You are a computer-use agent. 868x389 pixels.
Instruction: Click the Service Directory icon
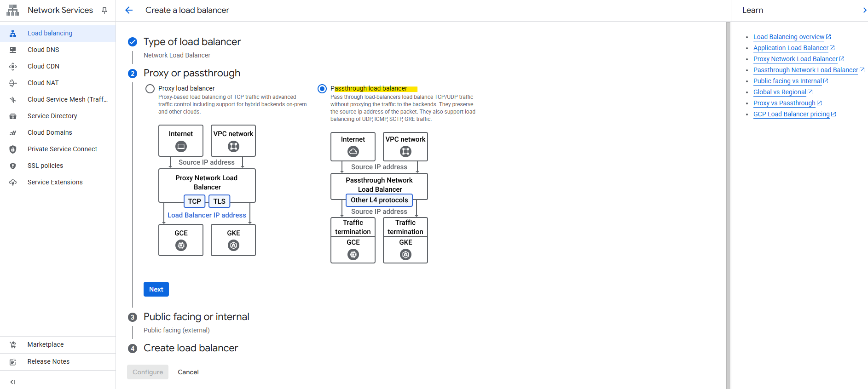(13, 116)
